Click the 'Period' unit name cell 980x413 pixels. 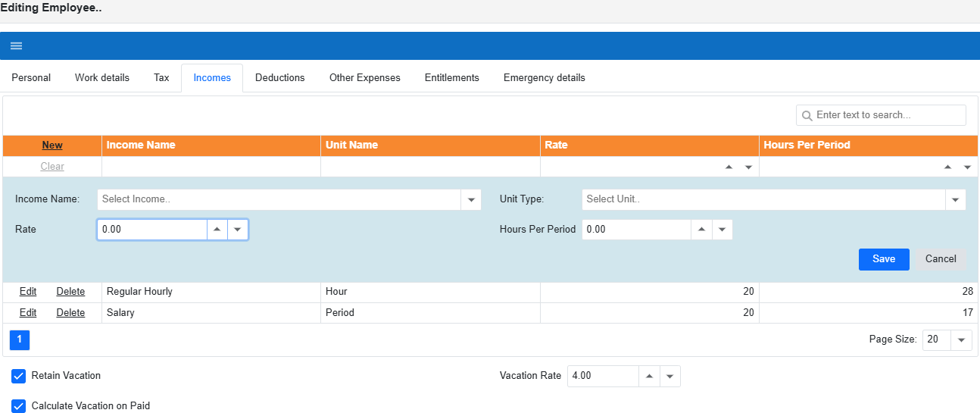[430, 313]
